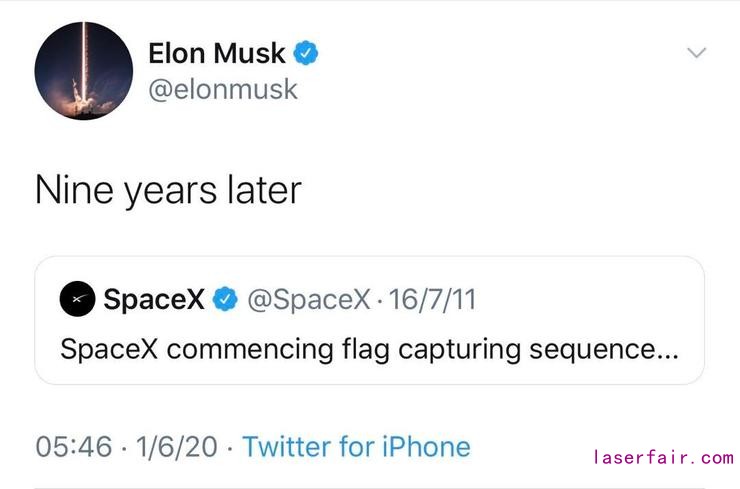Viewport: 740px width, 489px height.
Task: Open the 16/7/11 quoted tweet date
Action: [x=432, y=299]
